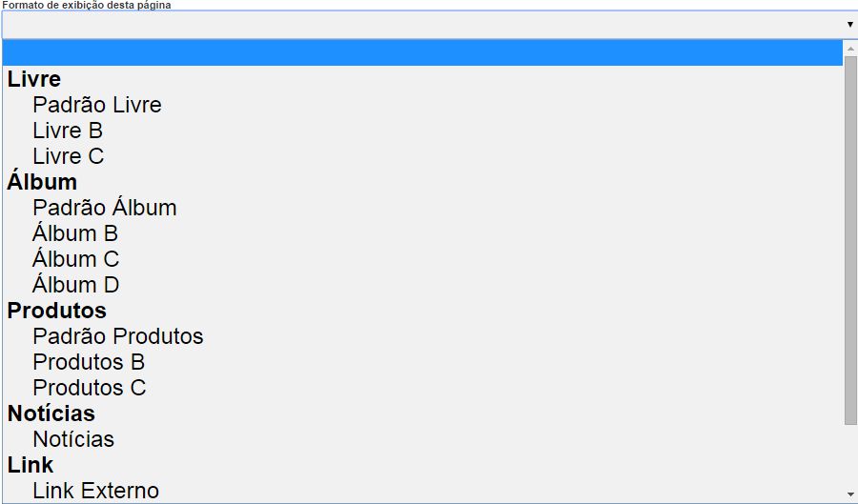Click the bold Álbum group header
This screenshot has height=504, width=858.
[x=42, y=182]
